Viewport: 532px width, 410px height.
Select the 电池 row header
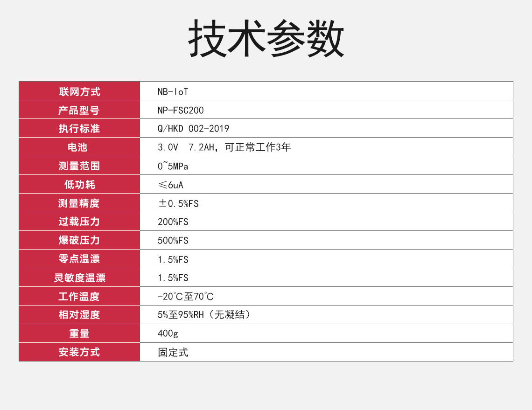79,147
